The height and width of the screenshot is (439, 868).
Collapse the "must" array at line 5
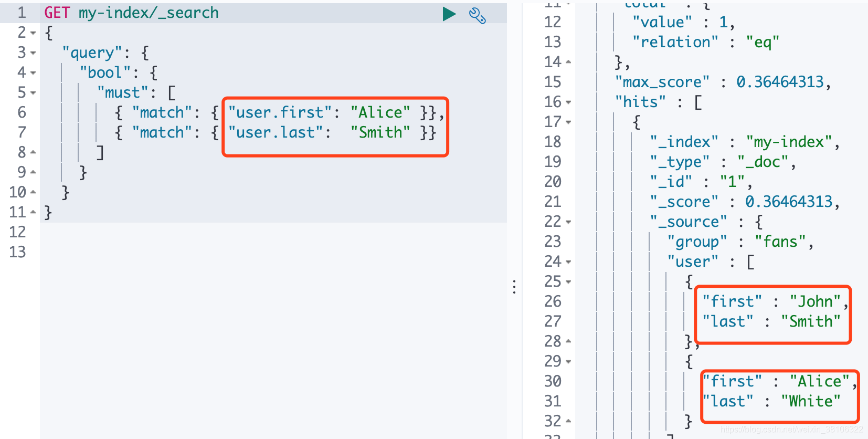point(33,93)
